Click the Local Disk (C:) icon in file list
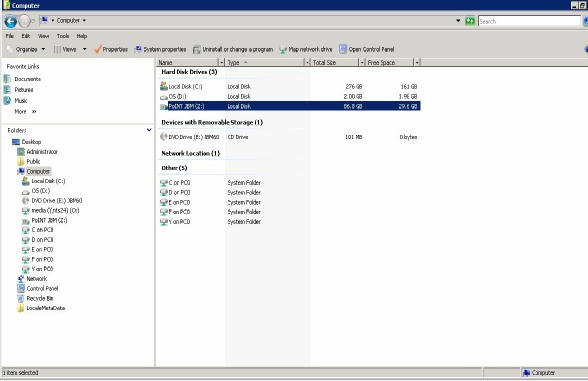Screen dimensions: 588x381 [x=164, y=86]
